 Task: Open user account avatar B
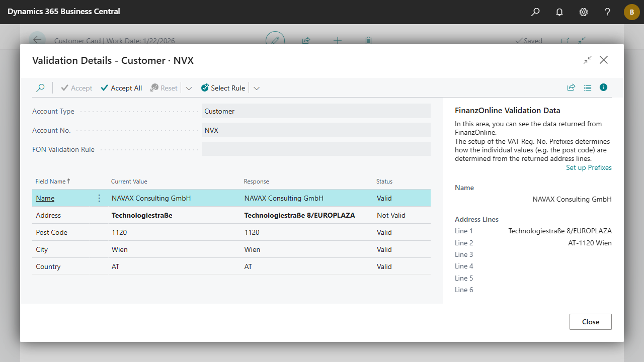click(632, 12)
